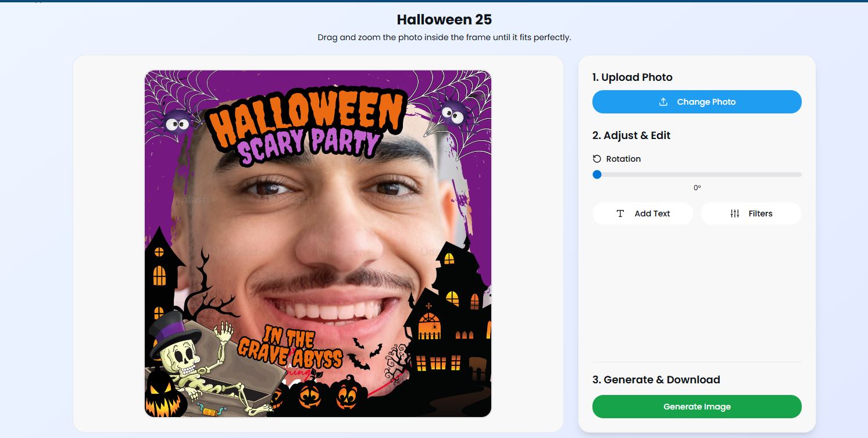Screen dimensions: 868x438
Task: Click the 3. Generate & Download heading
Action: pyautogui.click(x=656, y=380)
